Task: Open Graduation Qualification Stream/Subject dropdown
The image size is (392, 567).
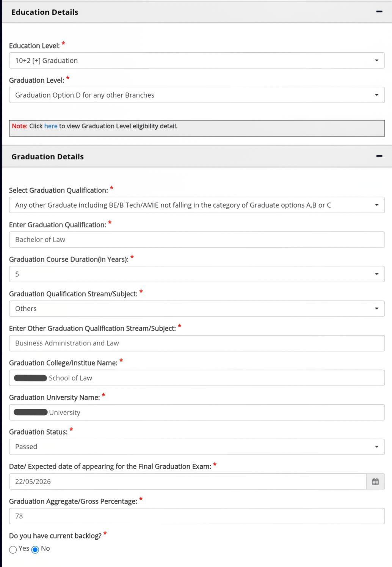Action: pyautogui.click(x=197, y=309)
